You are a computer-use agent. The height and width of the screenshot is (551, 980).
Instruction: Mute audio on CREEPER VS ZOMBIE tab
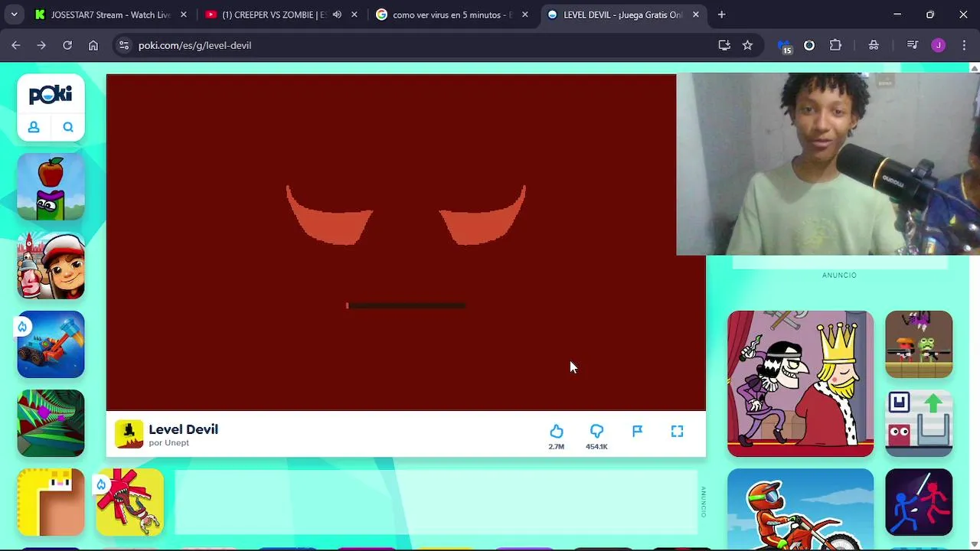coord(337,15)
